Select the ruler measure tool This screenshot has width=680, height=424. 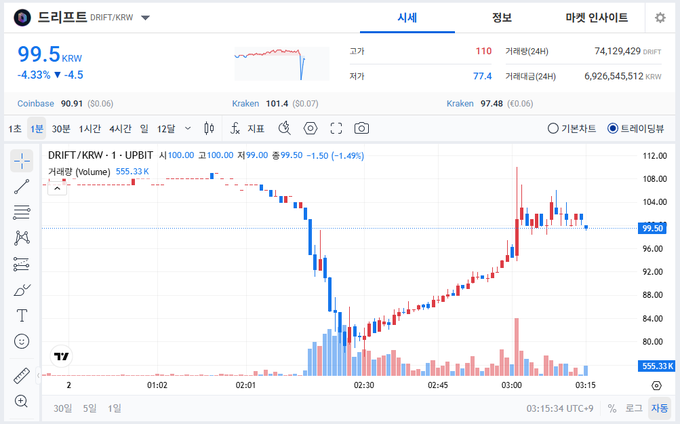[21, 376]
